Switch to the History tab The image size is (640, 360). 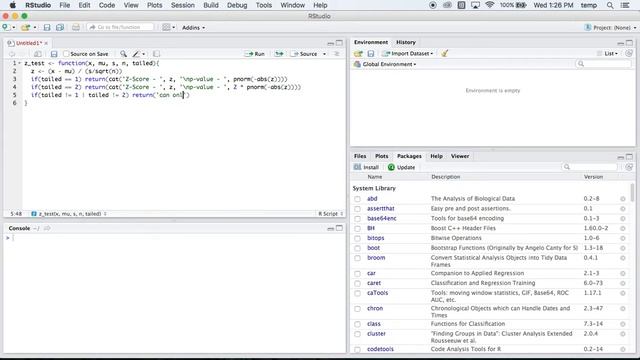pos(406,42)
